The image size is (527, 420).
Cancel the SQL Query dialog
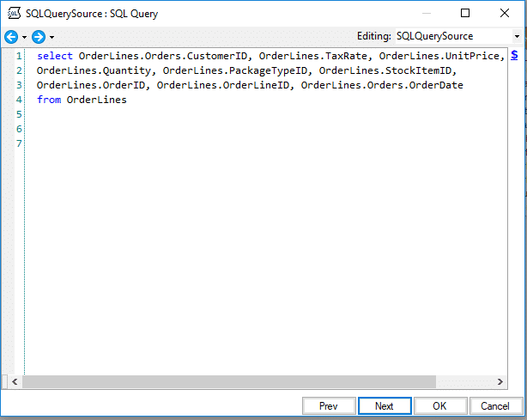pyautogui.click(x=495, y=405)
